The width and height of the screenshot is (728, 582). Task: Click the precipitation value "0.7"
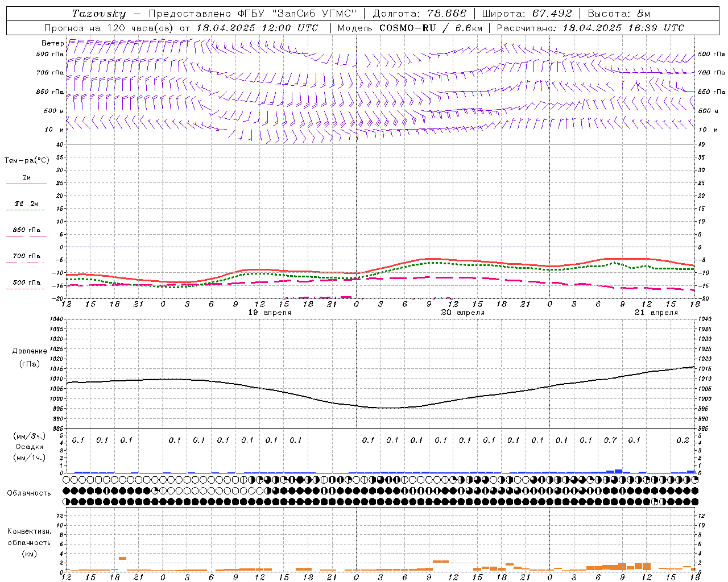pyautogui.click(x=610, y=440)
